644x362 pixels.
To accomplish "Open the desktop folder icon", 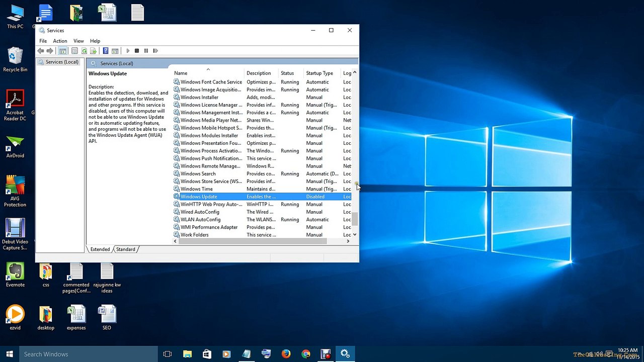I will [46, 318].
